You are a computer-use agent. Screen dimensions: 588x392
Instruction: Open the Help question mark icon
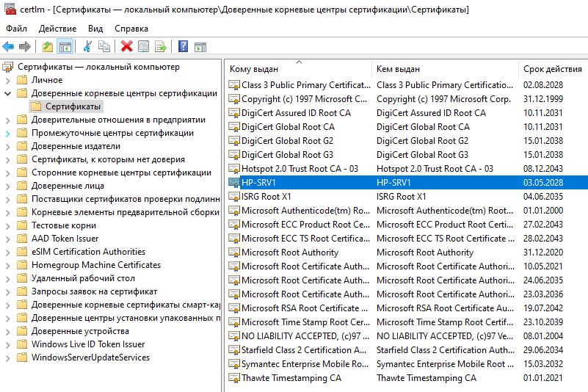tap(183, 46)
